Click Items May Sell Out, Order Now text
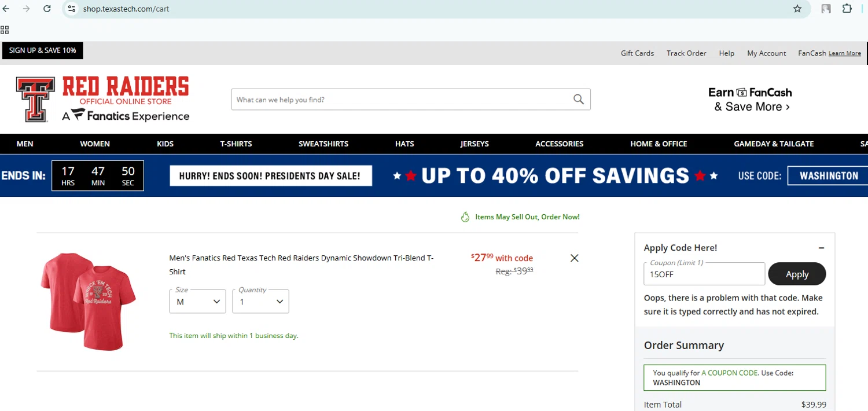 coord(527,217)
